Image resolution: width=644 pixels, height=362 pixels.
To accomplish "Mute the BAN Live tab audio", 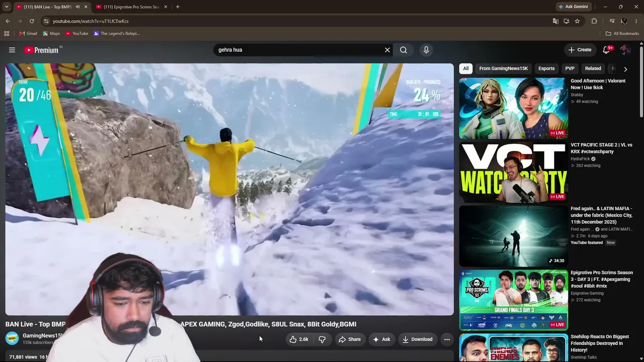I will (x=77, y=7).
